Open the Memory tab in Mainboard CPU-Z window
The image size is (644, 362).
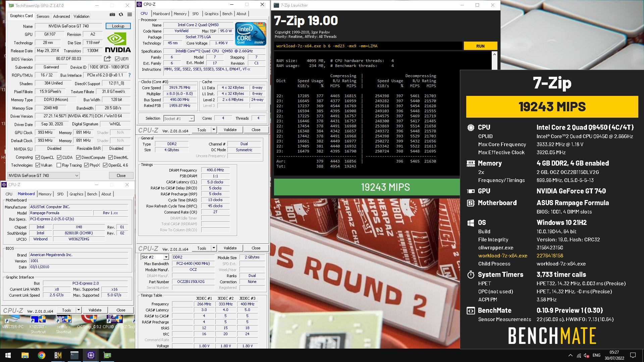[x=45, y=194]
